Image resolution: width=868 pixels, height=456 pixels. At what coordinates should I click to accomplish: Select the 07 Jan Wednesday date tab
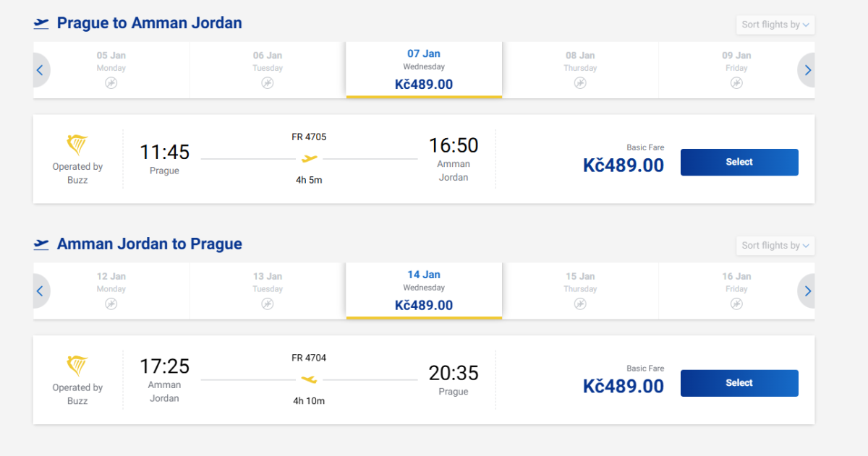tap(424, 69)
